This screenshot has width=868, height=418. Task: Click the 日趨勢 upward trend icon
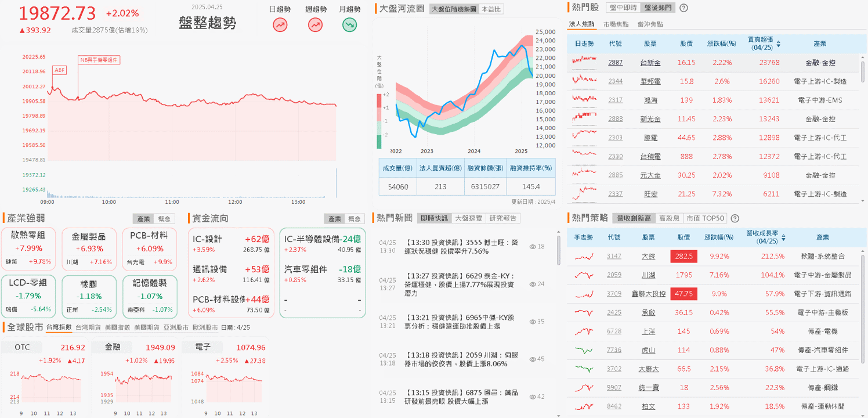pos(281,25)
